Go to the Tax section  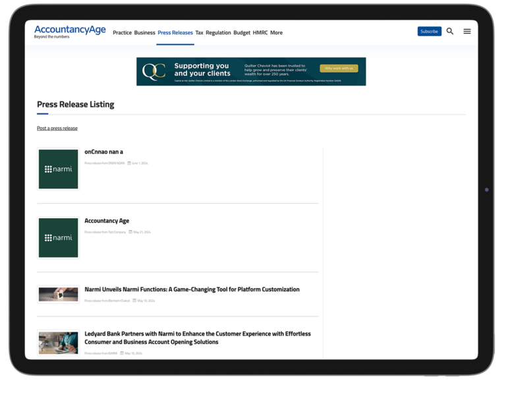point(199,32)
